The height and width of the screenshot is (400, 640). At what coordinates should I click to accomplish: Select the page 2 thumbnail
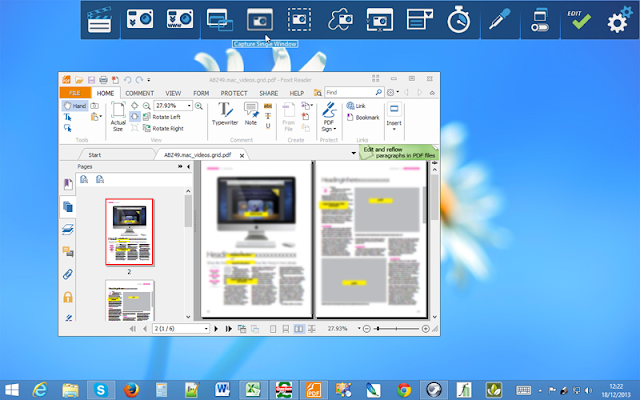[x=129, y=231]
